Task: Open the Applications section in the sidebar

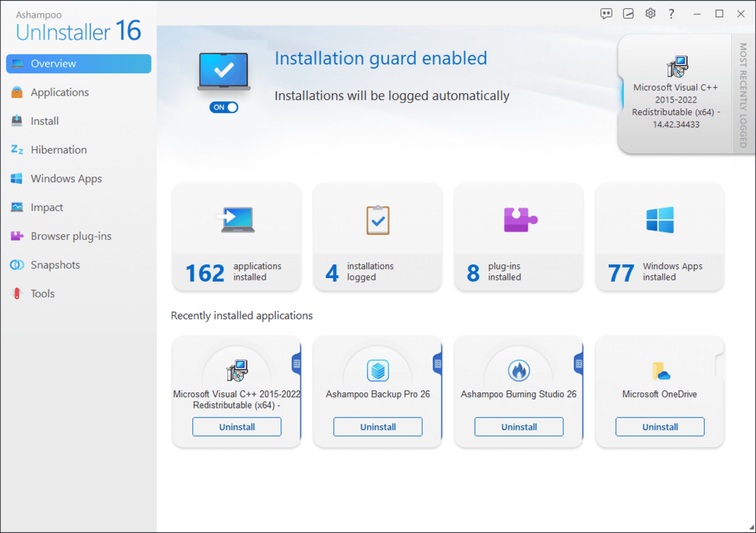Action: [x=60, y=92]
